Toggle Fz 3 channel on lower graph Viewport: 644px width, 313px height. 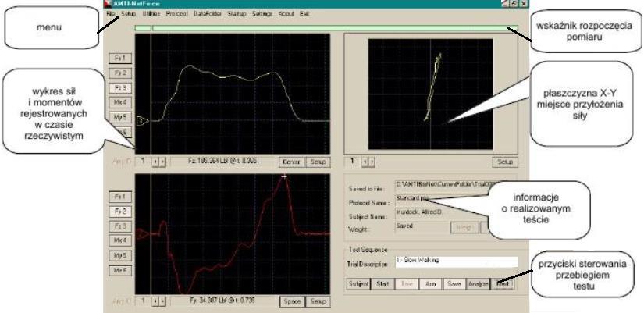[x=120, y=226]
